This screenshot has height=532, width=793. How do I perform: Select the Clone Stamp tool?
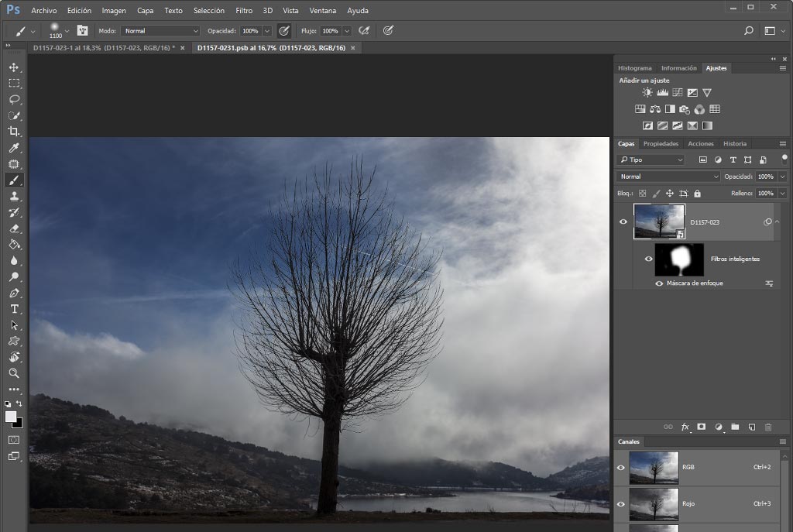[x=14, y=196]
